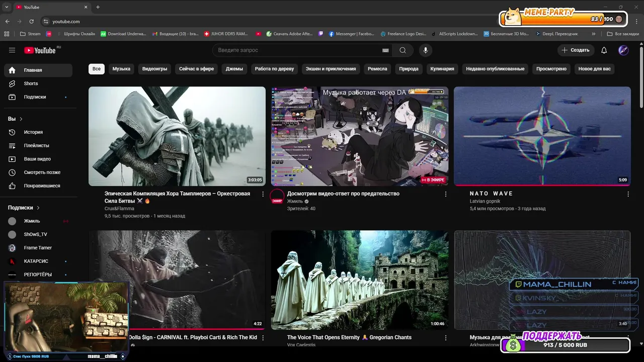Viewport: 644px width, 362px height.
Task: Select the Видеоигры filter chip
Action: [154, 69]
